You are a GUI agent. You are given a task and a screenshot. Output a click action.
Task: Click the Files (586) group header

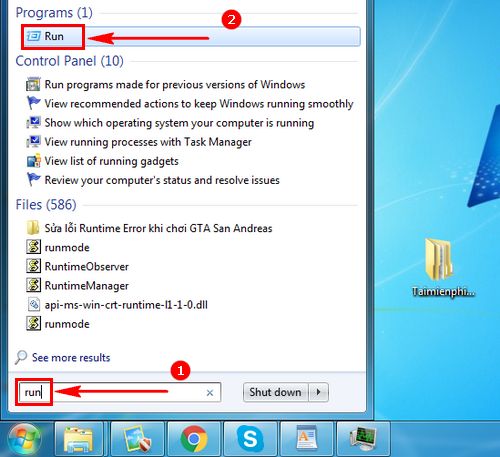tap(46, 205)
